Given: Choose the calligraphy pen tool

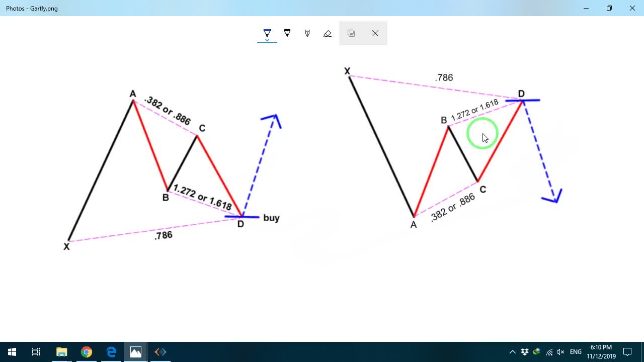Looking at the screenshot, I should tap(307, 33).
